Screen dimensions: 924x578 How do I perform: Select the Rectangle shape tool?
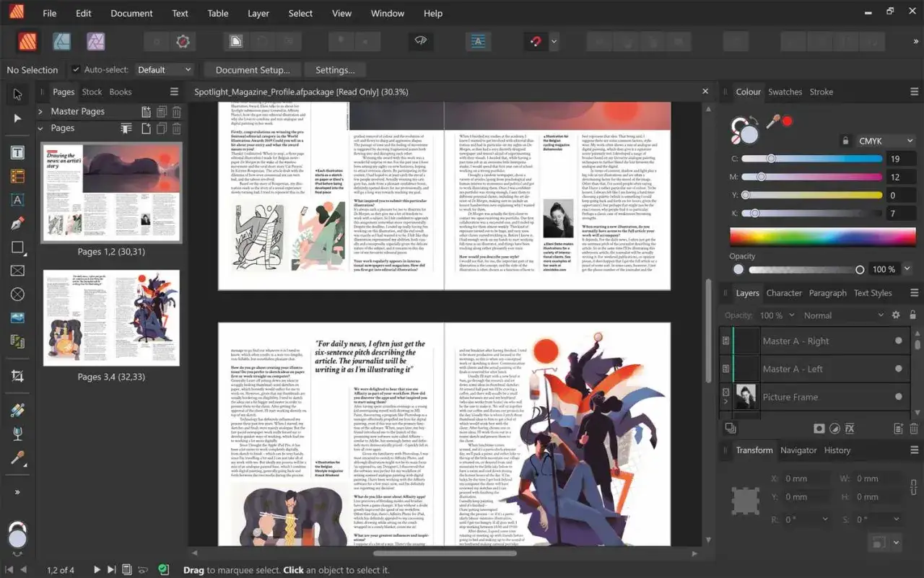tap(17, 248)
